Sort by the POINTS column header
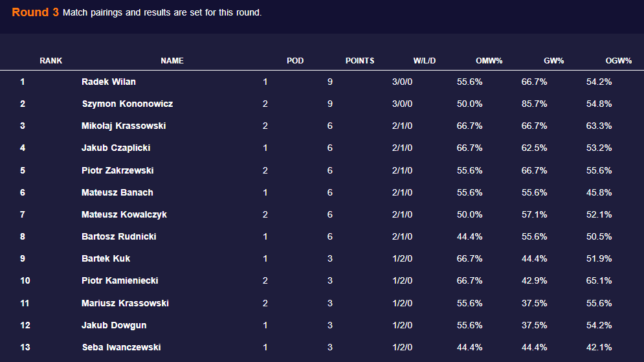 pyautogui.click(x=360, y=61)
